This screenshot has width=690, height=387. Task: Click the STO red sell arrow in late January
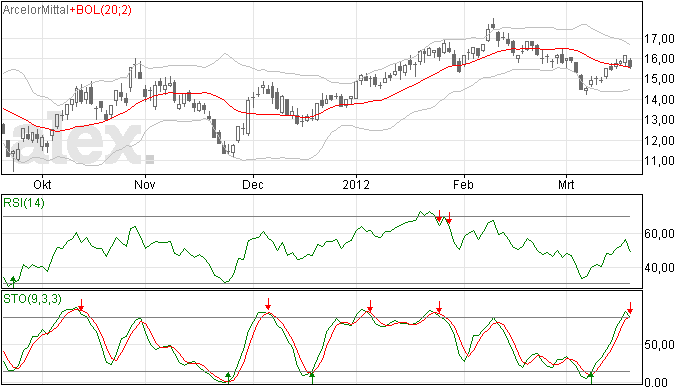[439, 307]
